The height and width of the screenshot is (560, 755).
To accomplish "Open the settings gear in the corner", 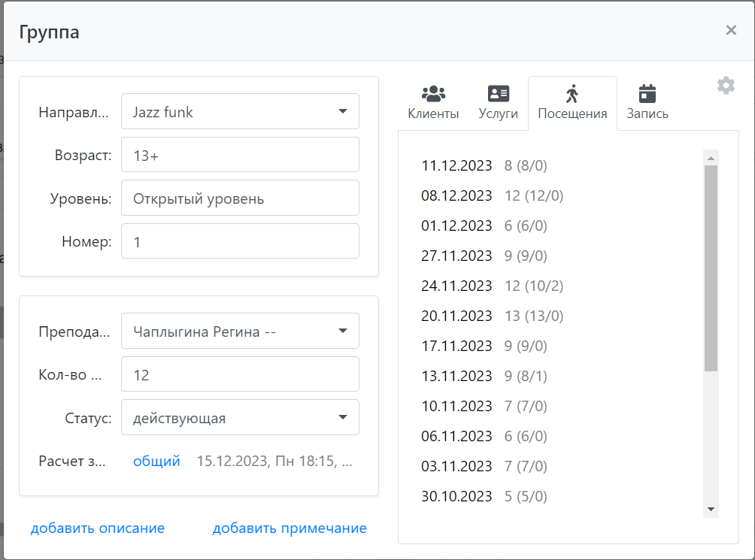I will (x=726, y=85).
